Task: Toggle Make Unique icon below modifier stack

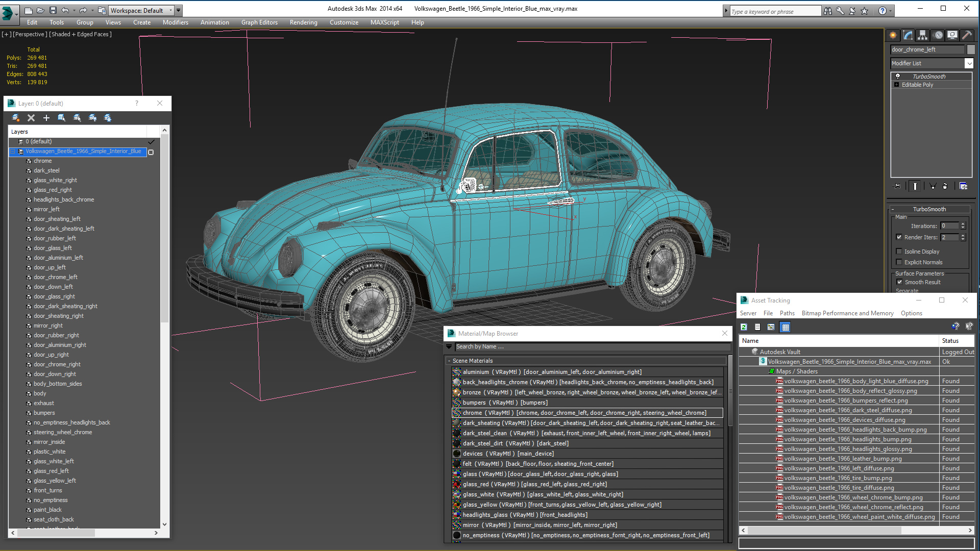Action: 933,186
